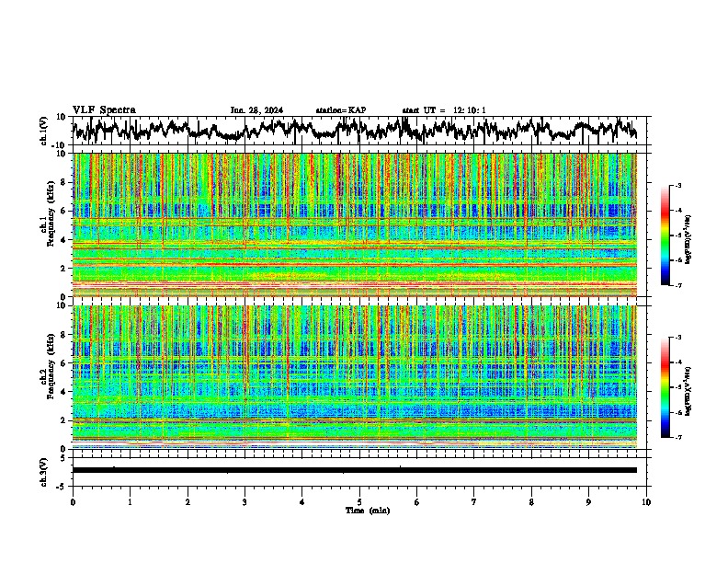
Task: Click the "6" kHz tick on ch.1 frequency axis
Action: 63,212
